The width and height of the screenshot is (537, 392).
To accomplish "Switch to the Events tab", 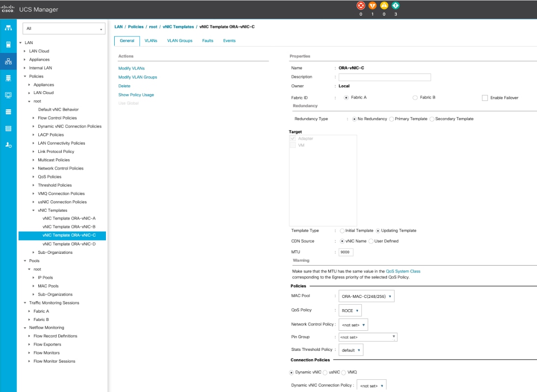I will (x=229, y=41).
